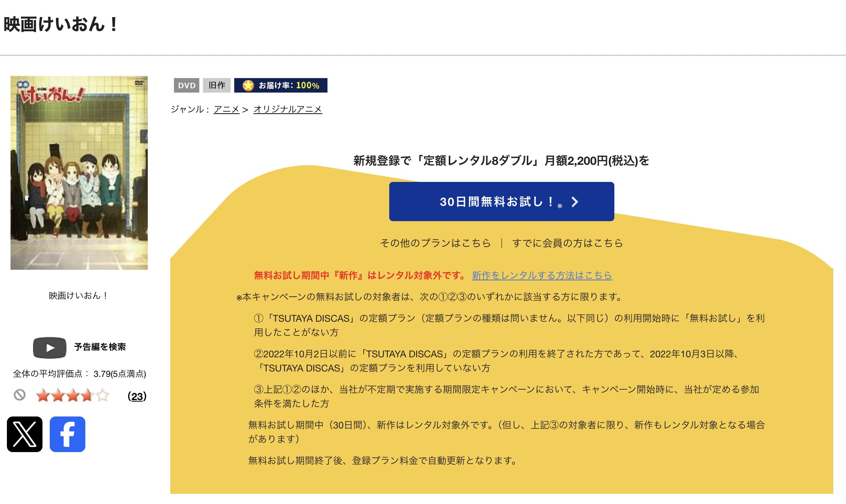This screenshot has height=504, width=846.
Task: Start the 30日間無料お試し trial
Action: [x=501, y=202]
